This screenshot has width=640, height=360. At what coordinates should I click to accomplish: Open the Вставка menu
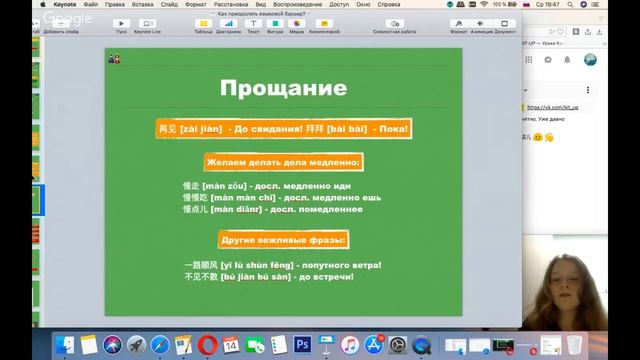point(142,4)
